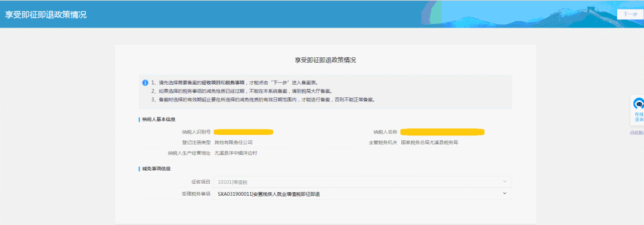Select the 国家税务总局尤溪县税务局 authority text
This screenshot has height=225, width=644.
(429, 143)
